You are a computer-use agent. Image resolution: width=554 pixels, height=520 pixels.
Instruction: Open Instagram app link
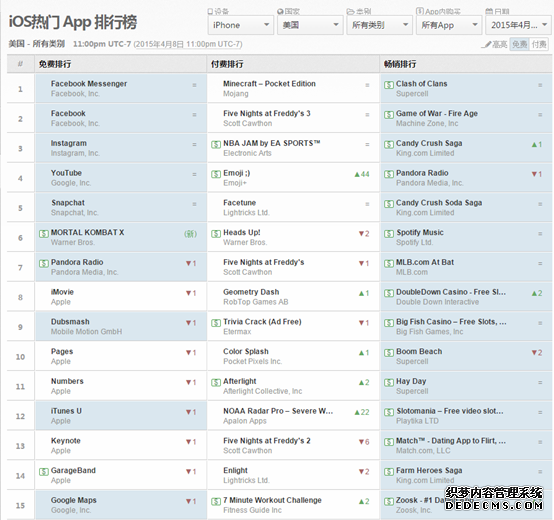click(69, 143)
